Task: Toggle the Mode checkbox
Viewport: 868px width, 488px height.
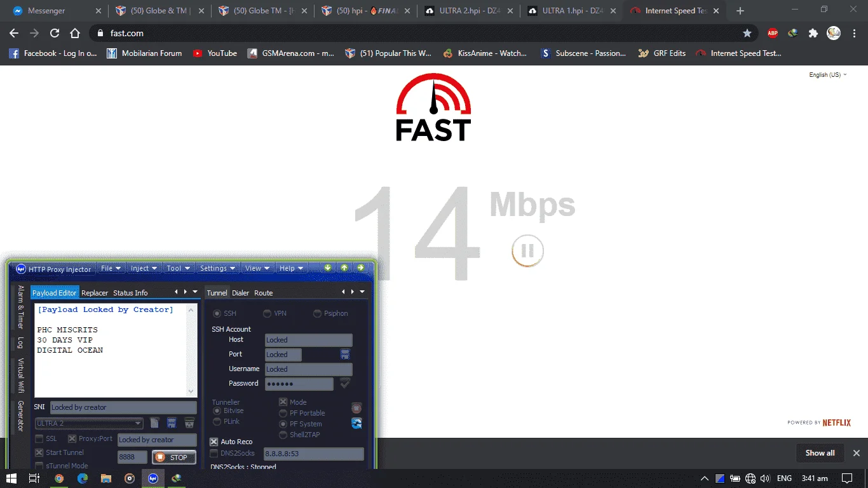Action: tap(283, 402)
